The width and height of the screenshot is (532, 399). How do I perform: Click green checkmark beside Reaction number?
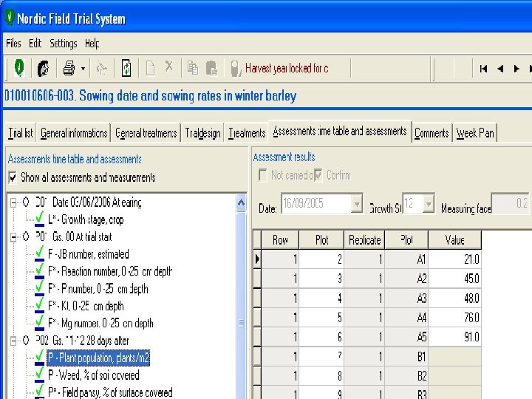tap(39, 270)
